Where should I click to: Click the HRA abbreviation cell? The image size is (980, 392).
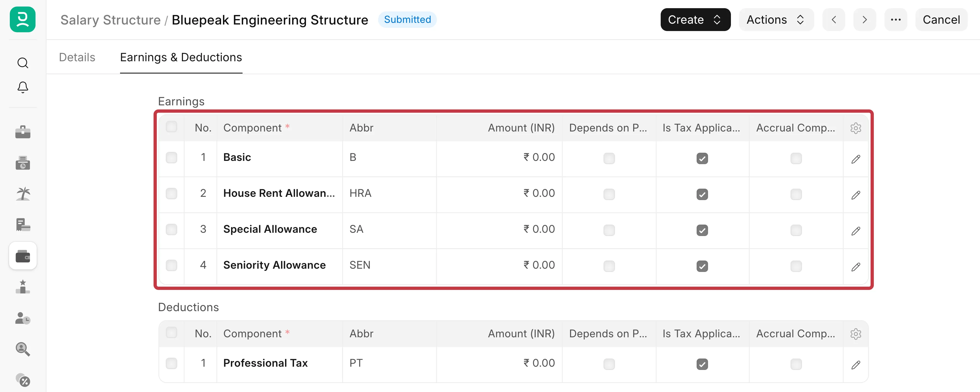pos(390,194)
